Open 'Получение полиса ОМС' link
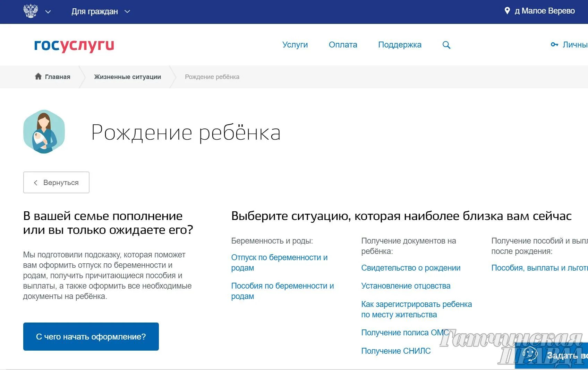This screenshot has height=370, width=588. tap(405, 333)
